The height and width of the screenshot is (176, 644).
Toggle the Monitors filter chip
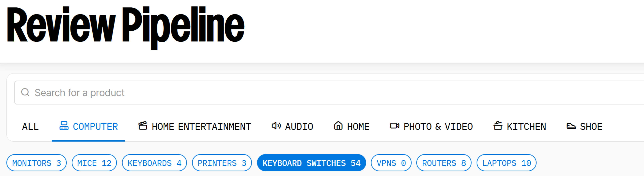[37, 163]
